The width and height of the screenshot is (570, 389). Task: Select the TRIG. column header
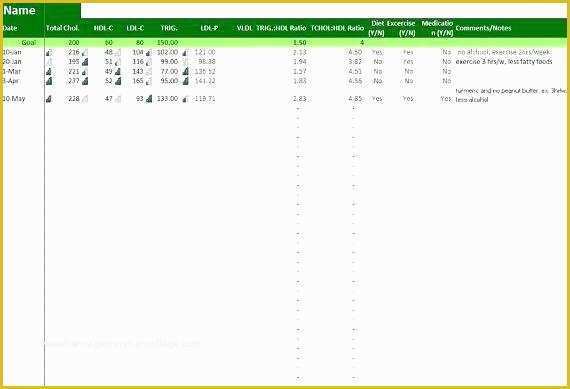click(x=169, y=28)
